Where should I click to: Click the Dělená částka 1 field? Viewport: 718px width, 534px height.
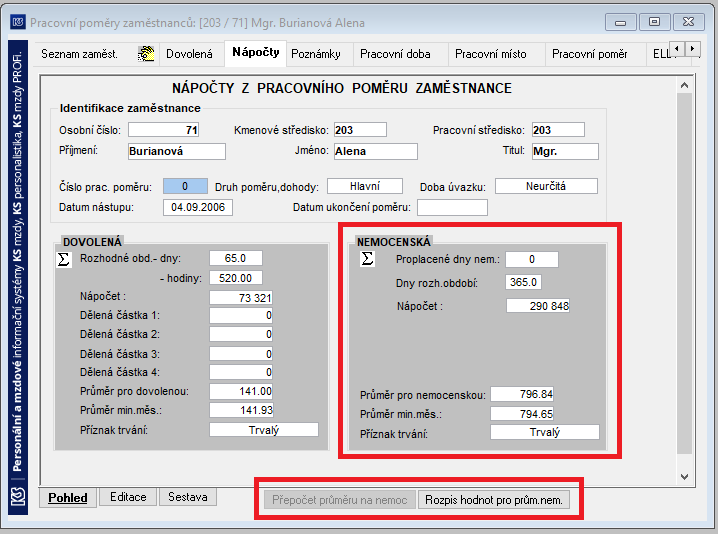tap(241, 316)
